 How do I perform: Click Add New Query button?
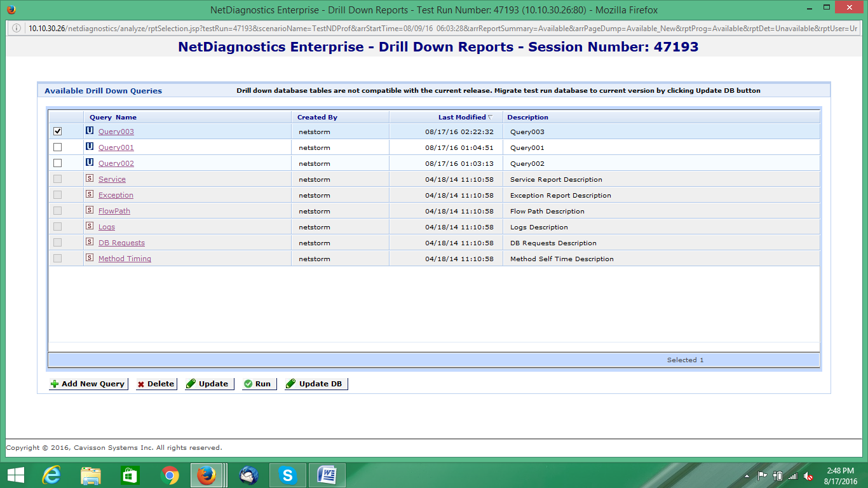(88, 384)
